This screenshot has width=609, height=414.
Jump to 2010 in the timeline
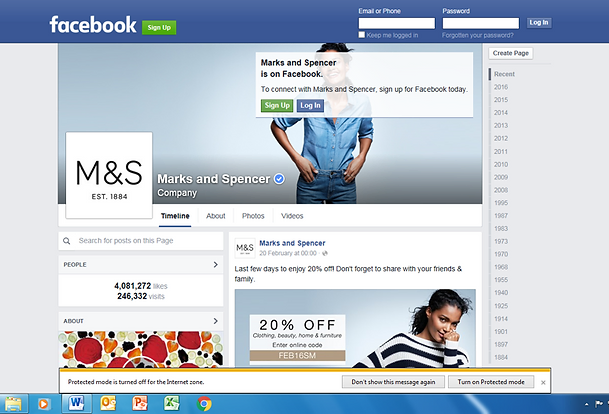pos(501,164)
